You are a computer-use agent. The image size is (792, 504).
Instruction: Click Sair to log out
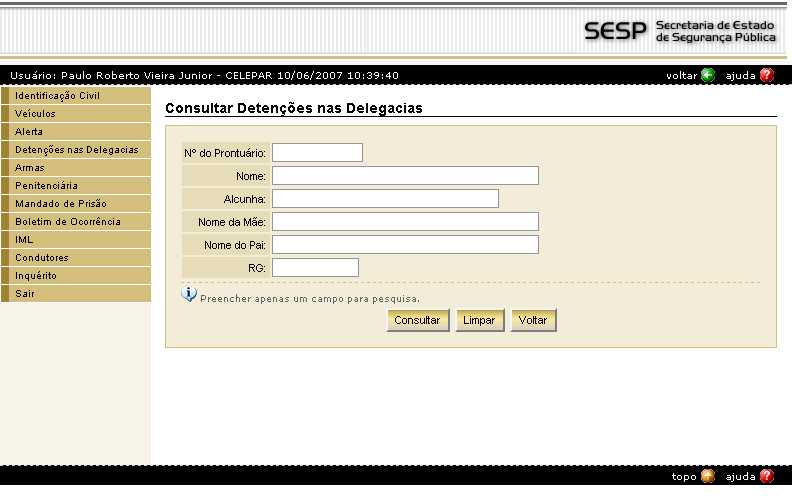point(25,294)
